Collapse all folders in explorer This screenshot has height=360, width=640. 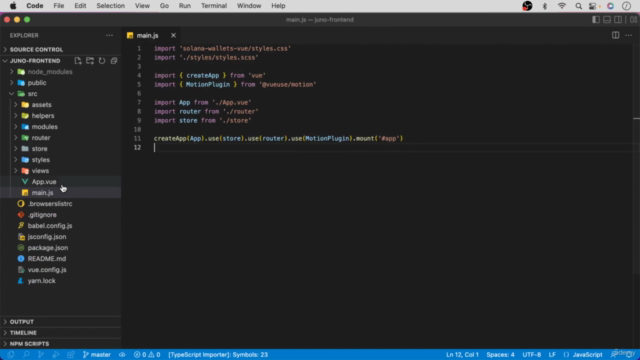pyautogui.click(x=114, y=61)
